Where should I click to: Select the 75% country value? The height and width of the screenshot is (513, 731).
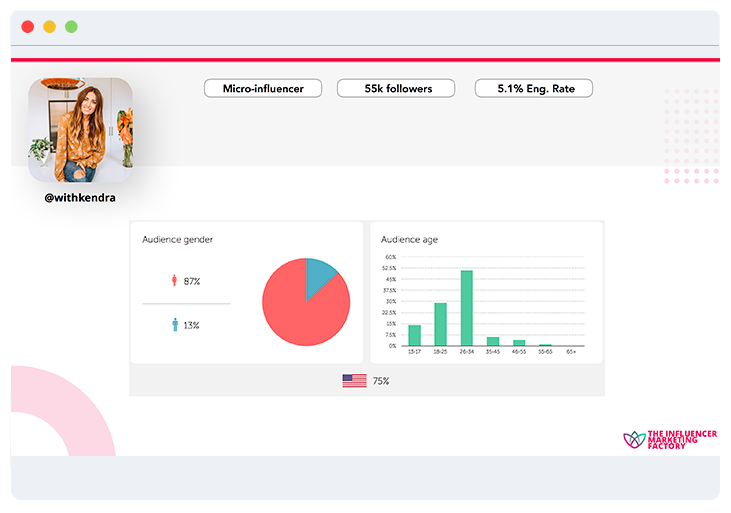tap(381, 381)
